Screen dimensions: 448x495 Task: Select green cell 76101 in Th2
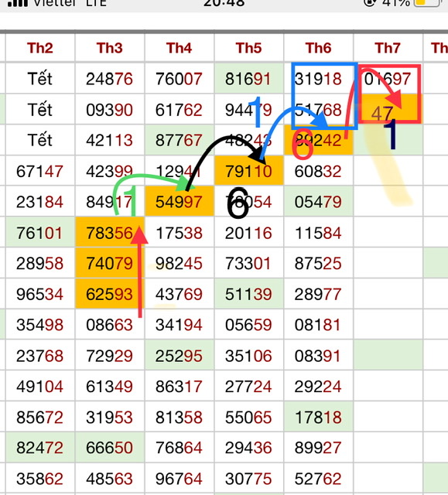coord(40,232)
